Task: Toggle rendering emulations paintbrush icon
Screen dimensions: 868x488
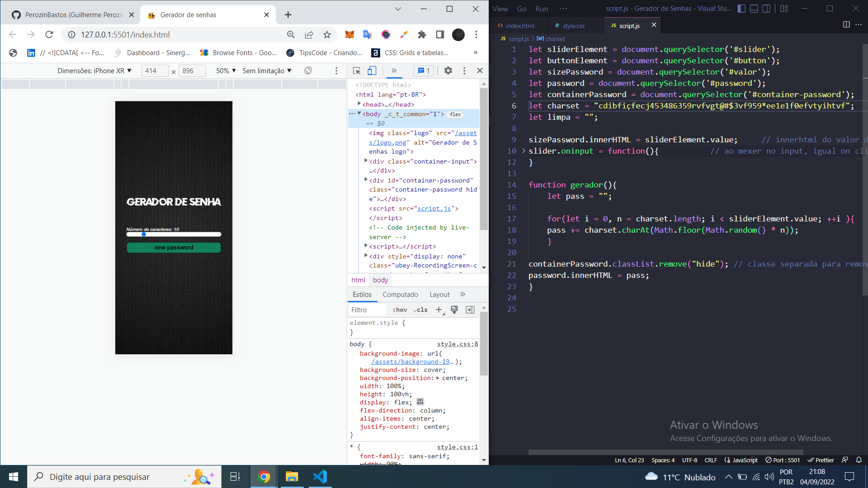Action: [x=454, y=310]
